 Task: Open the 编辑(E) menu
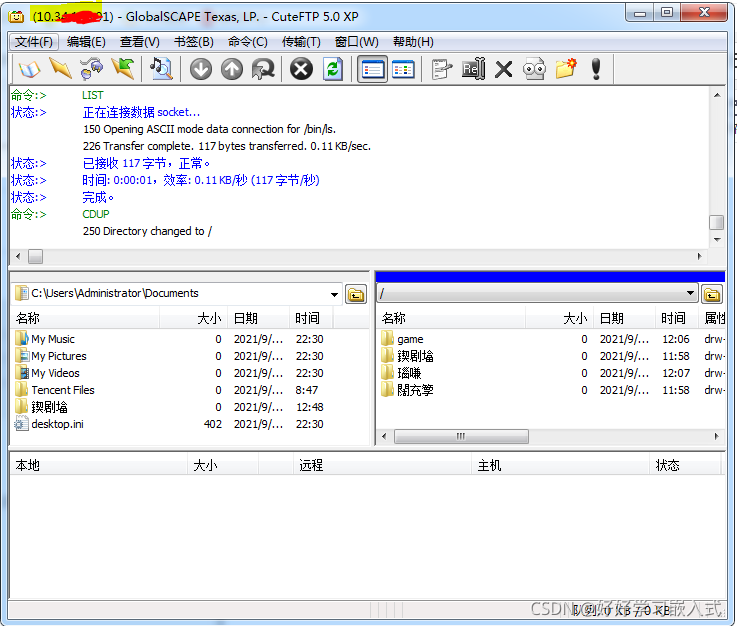point(86,42)
